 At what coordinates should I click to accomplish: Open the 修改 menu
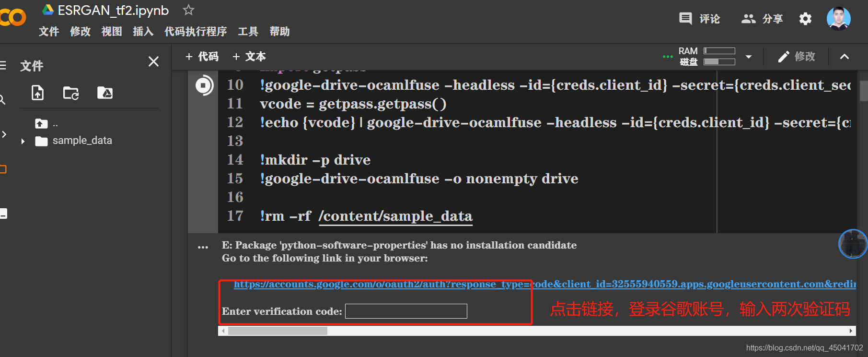[x=80, y=32]
